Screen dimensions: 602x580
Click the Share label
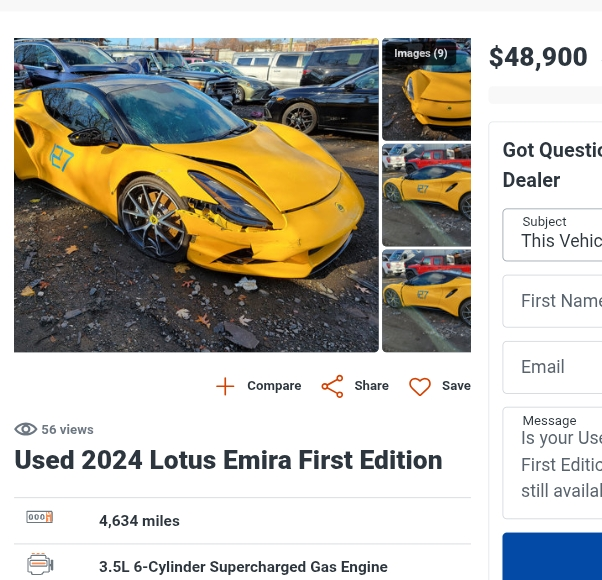tap(371, 386)
